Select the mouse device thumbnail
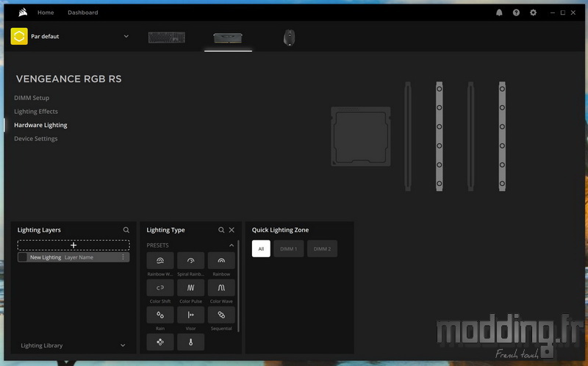The height and width of the screenshot is (366, 588). (x=289, y=37)
